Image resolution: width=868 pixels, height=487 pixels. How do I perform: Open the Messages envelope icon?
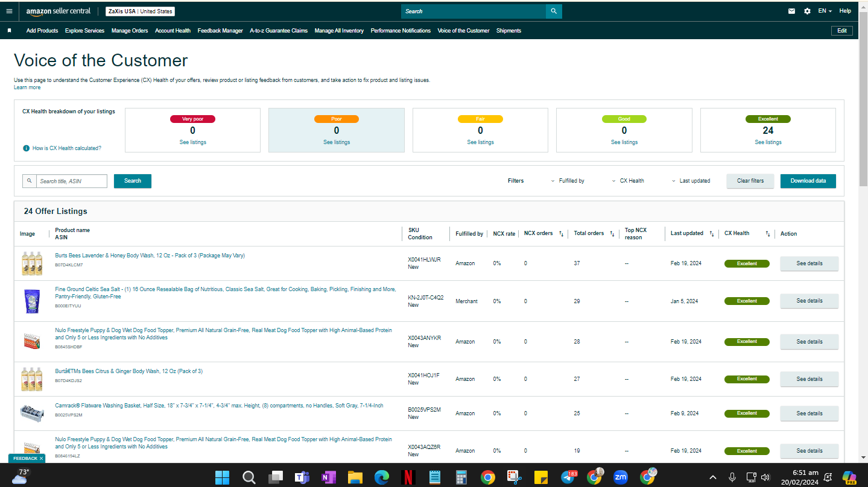791,11
